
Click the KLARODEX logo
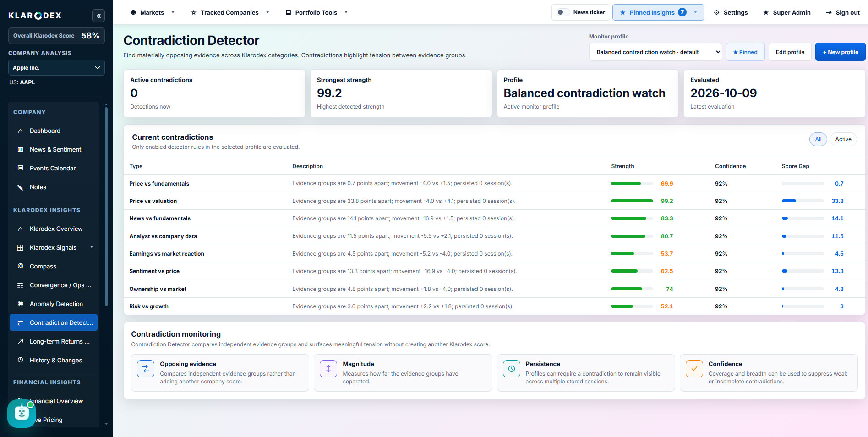(x=35, y=16)
